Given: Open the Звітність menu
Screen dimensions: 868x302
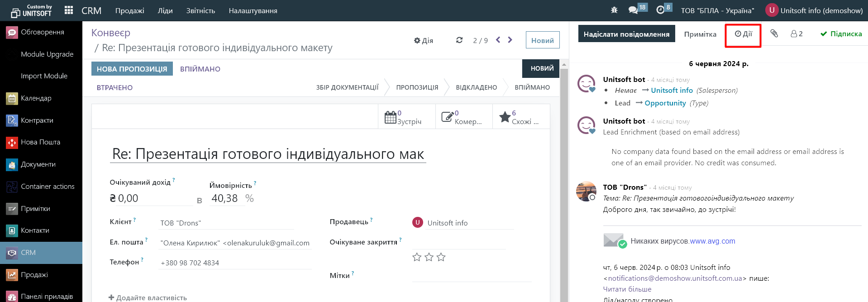Looking at the screenshot, I should tap(200, 10).
